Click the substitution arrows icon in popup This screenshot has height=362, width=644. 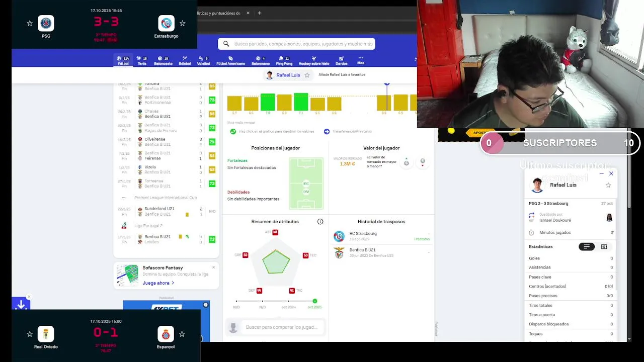click(531, 215)
